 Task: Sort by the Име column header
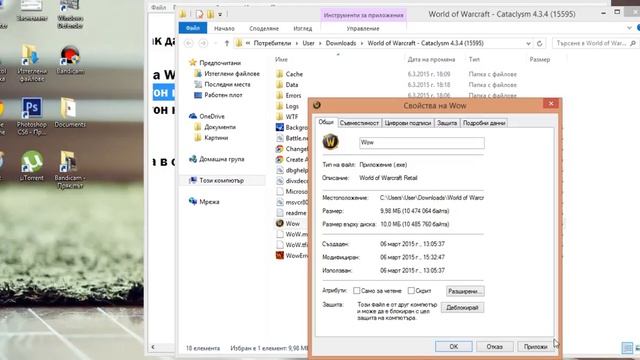[x=281, y=60]
